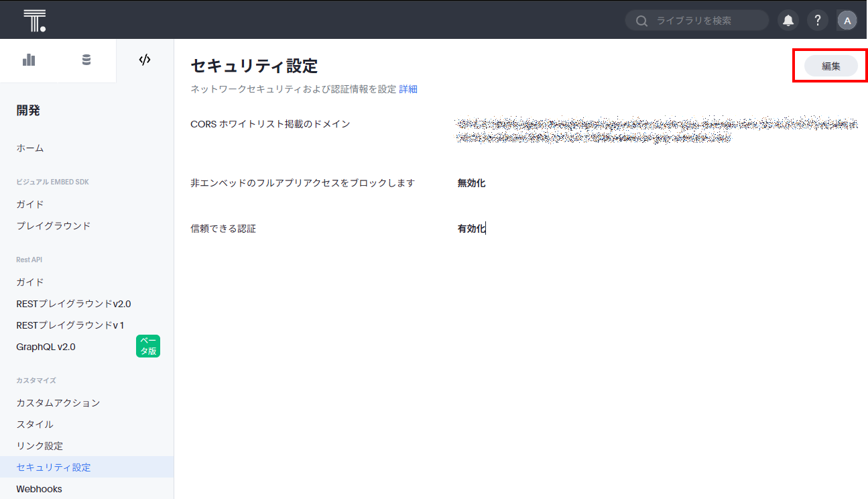This screenshot has width=868, height=499.
Task: Open the Webhooks sidebar item
Action: click(40, 489)
